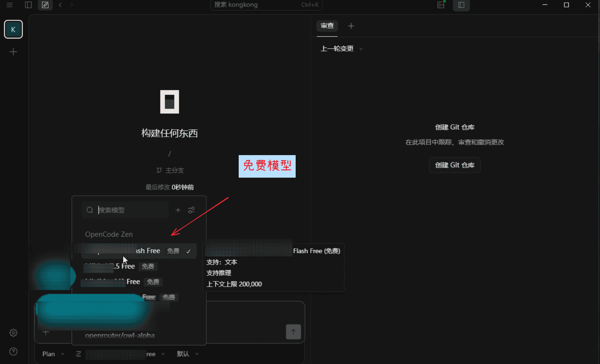Maximize the application window
This screenshot has height=364, width=600.
(566, 5)
